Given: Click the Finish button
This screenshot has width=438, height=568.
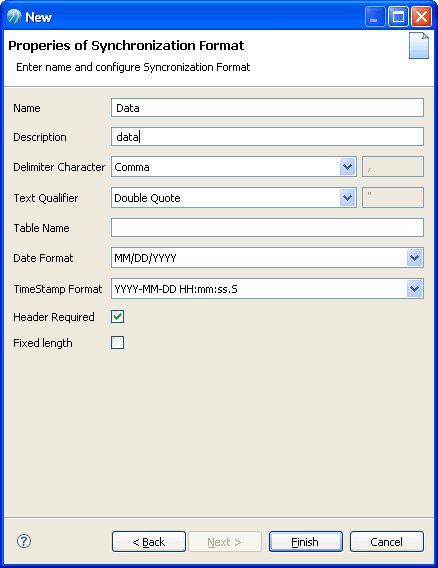Looking at the screenshot, I should tap(306, 542).
